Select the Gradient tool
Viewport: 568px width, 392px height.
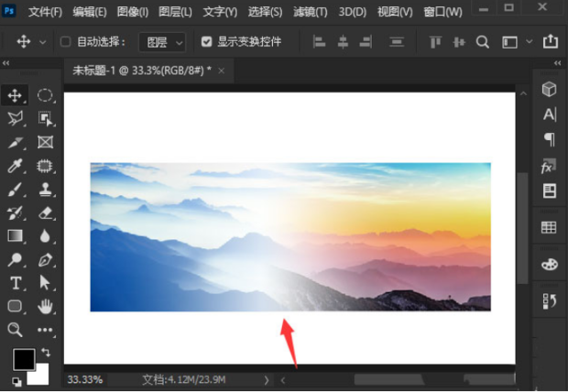15,236
